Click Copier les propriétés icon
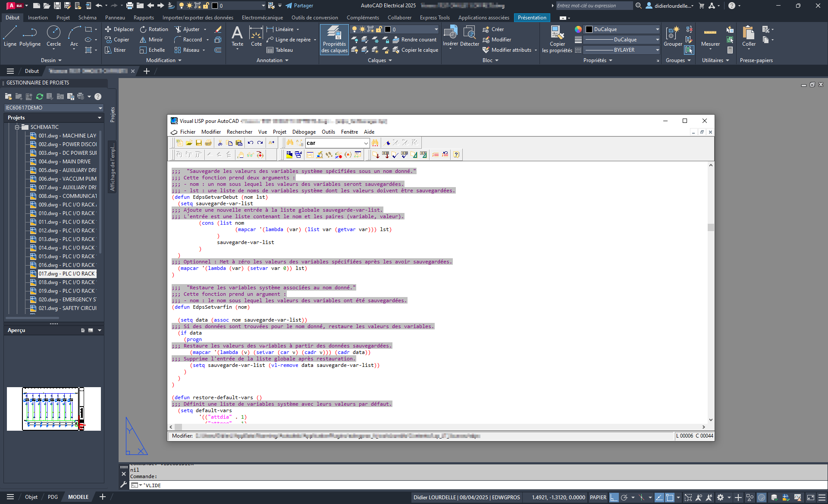Viewport: 828px width, 504px height. (557, 39)
